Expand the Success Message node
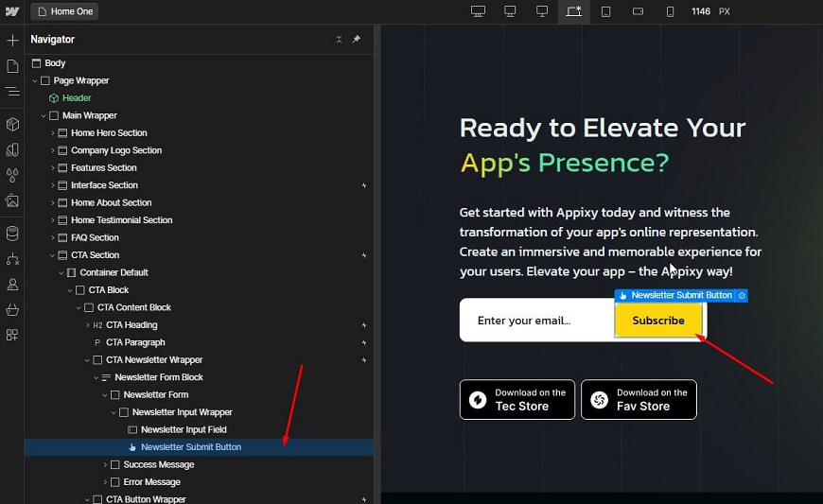 105,464
